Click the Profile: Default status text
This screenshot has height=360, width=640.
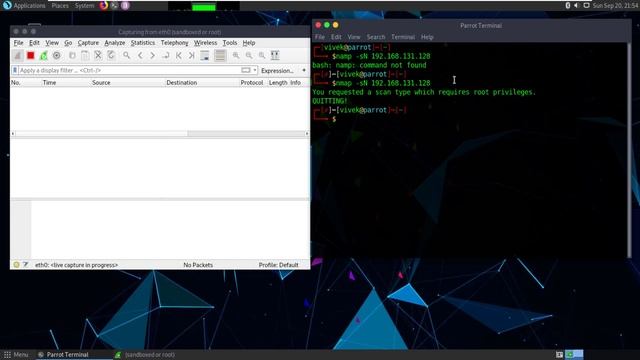point(278,265)
